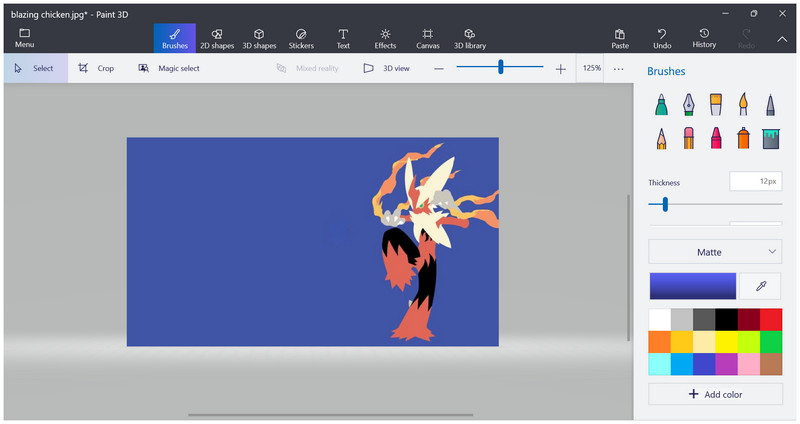The width and height of the screenshot is (800, 424).
Task: Click the canvas horizontal scrollbar
Action: click(331, 415)
